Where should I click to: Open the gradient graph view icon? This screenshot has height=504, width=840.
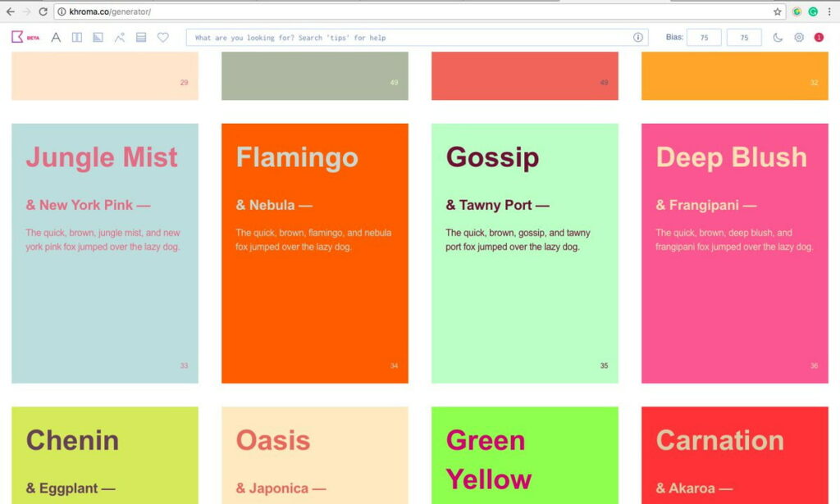(119, 37)
